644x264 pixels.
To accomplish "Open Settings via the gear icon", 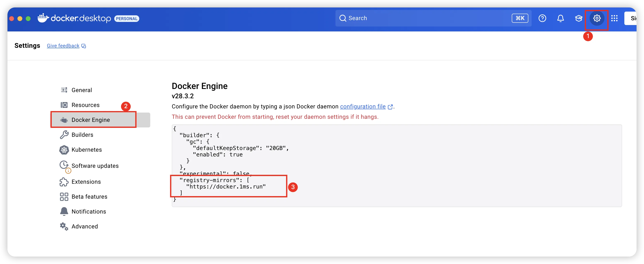I will (x=597, y=18).
